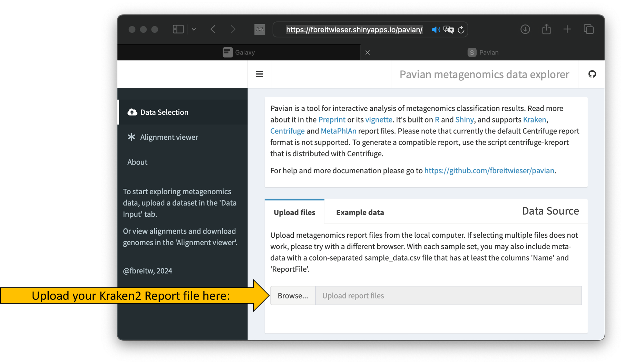The width and height of the screenshot is (624, 364).
Task: Click the Pavian metagenomics data explorer title
Action: click(484, 74)
